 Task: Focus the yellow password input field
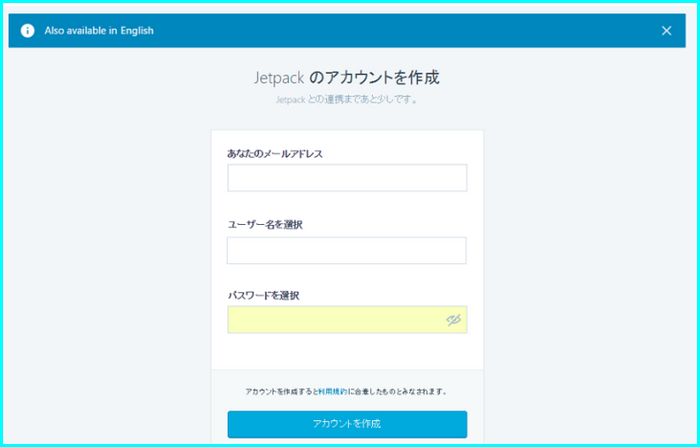click(x=347, y=320)
